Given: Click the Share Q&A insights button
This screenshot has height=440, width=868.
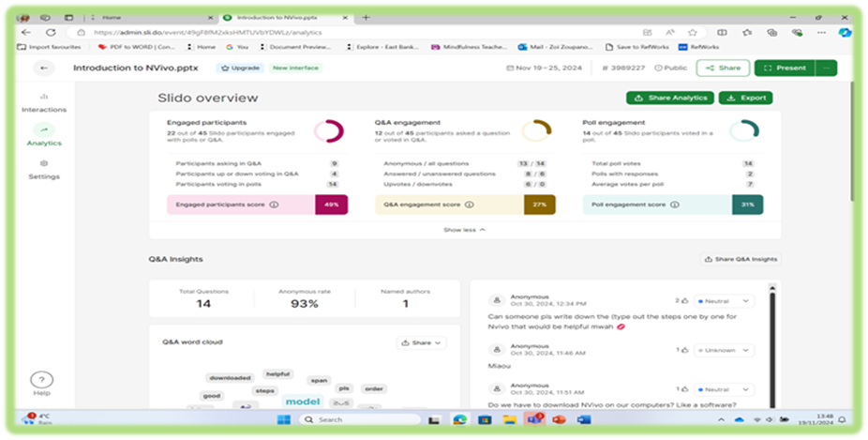Looking at the screenshot, I should click(x=741, y=259).
